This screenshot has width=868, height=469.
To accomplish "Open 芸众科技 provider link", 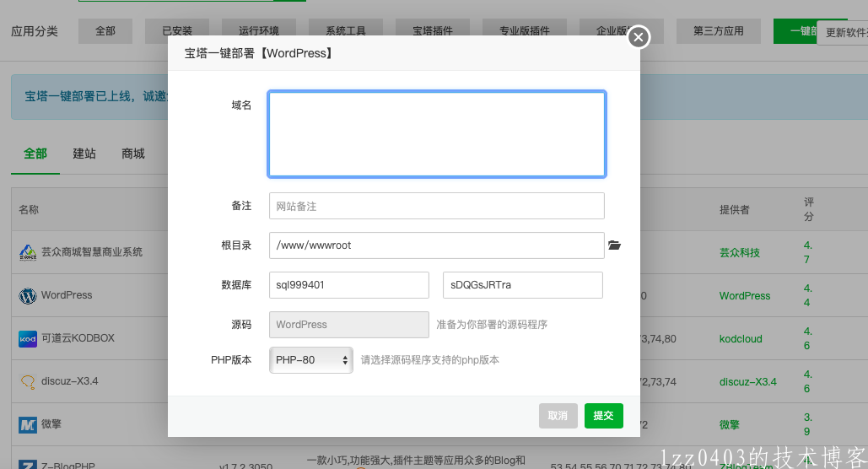I will coord(740,253).
